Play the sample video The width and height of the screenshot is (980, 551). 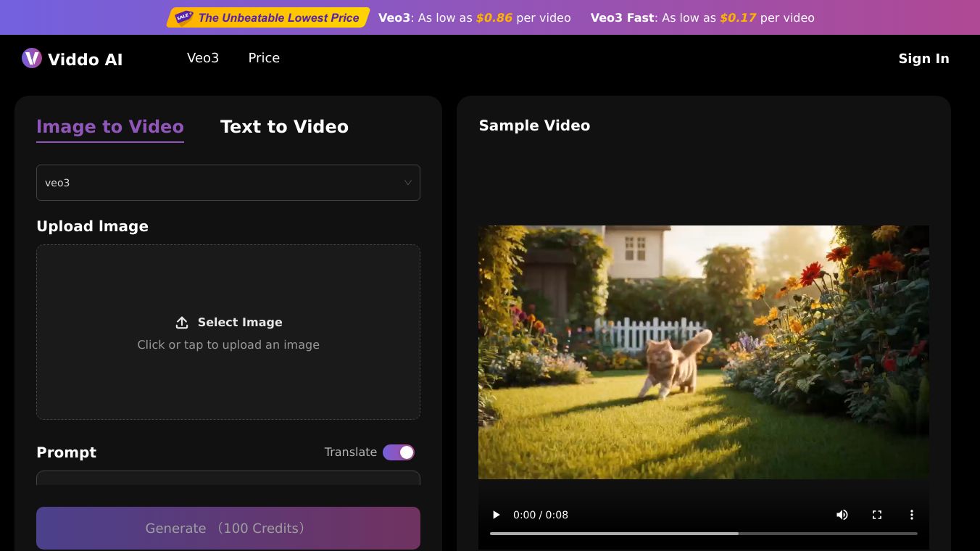[497, 515]
